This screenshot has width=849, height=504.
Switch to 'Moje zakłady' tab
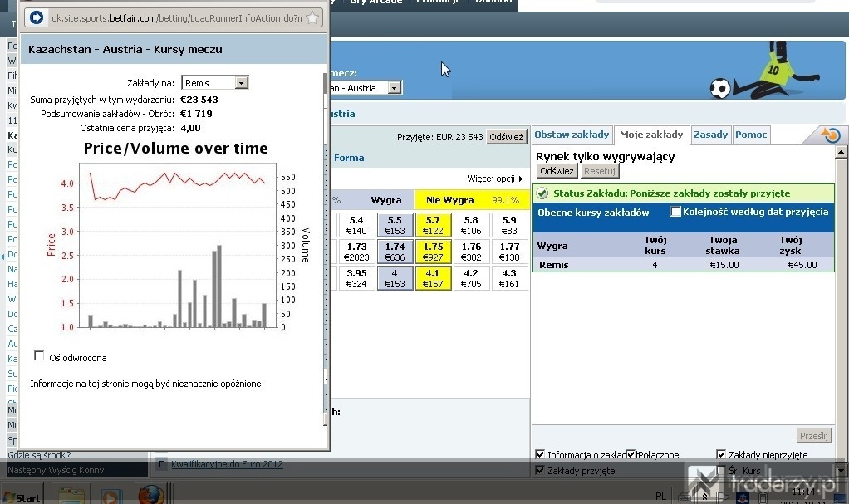651,135
